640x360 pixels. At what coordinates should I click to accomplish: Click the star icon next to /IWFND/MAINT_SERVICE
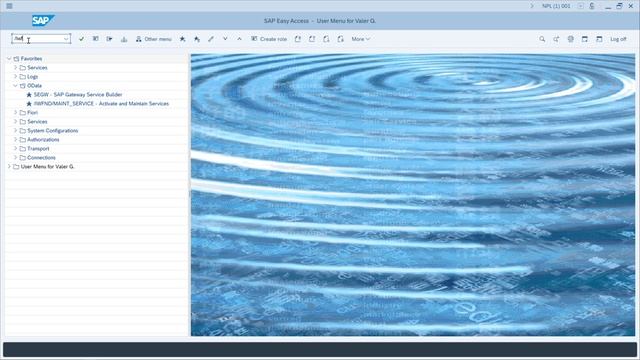pyautogui.click(x=29, y=104)
